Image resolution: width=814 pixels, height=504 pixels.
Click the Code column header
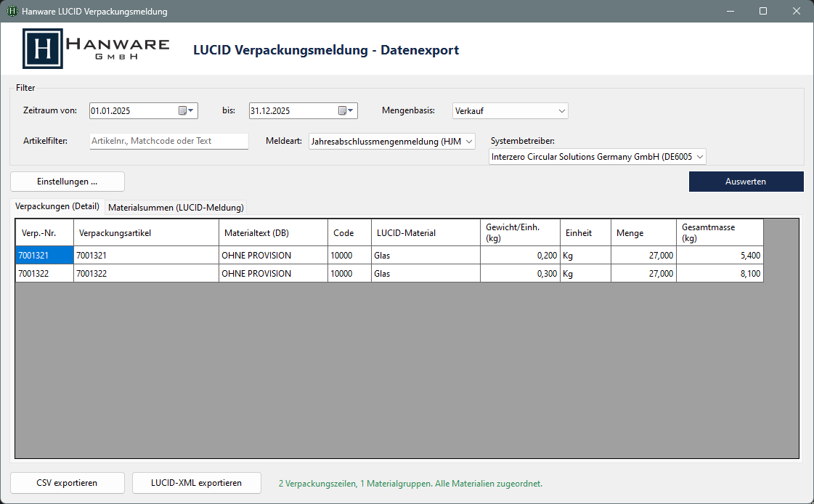[350, 232]
